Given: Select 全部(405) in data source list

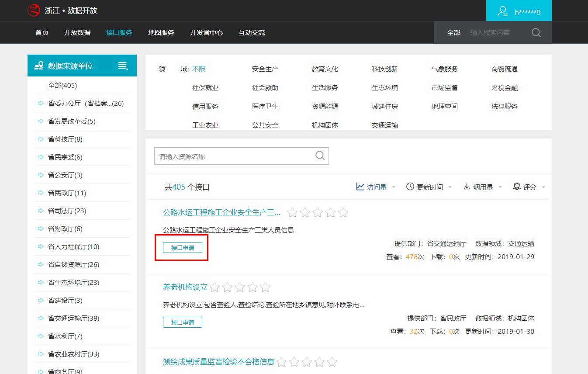Looking at the screenshot, I should pos(62,86).
